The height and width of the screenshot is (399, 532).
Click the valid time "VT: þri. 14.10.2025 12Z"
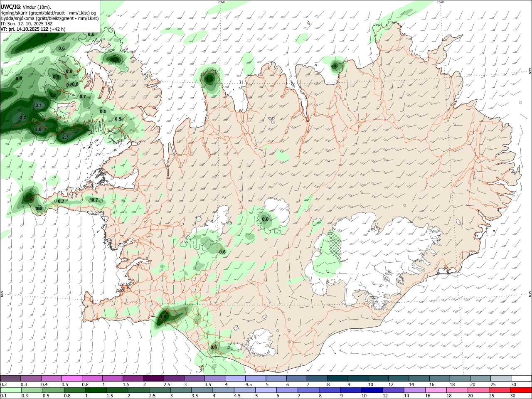point(25,30)
